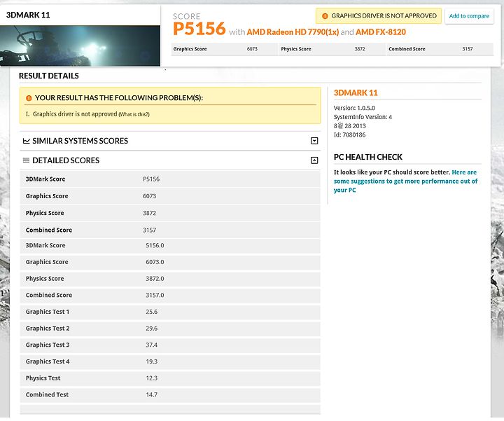Image resolution: width=504 pixels, height=421 pixels.
Task: Click the Add to compare button
Action: point(469,15)
